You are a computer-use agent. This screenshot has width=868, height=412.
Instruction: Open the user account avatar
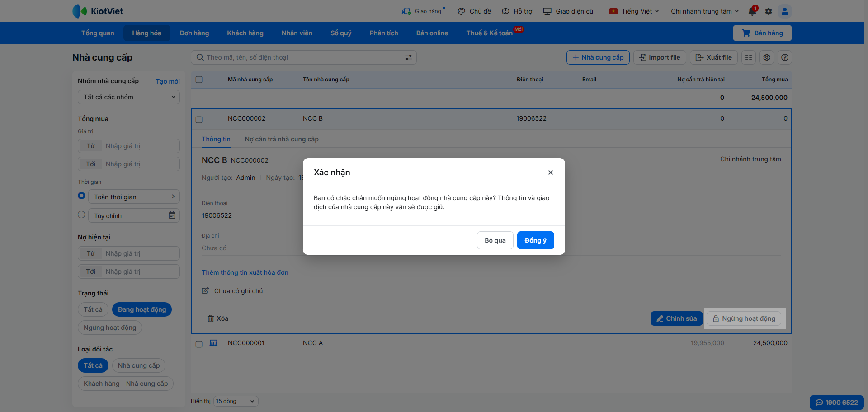click(x=785, y=11)
